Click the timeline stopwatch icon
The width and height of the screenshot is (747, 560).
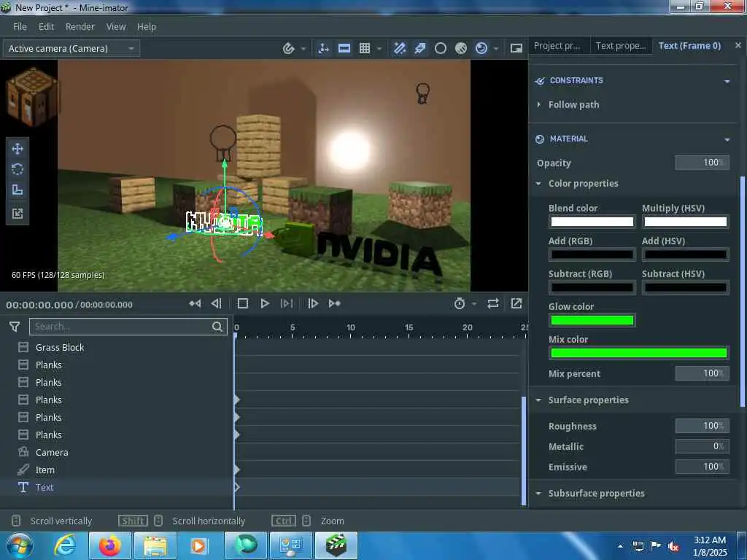pyautogui.click(x=460, y=303)
